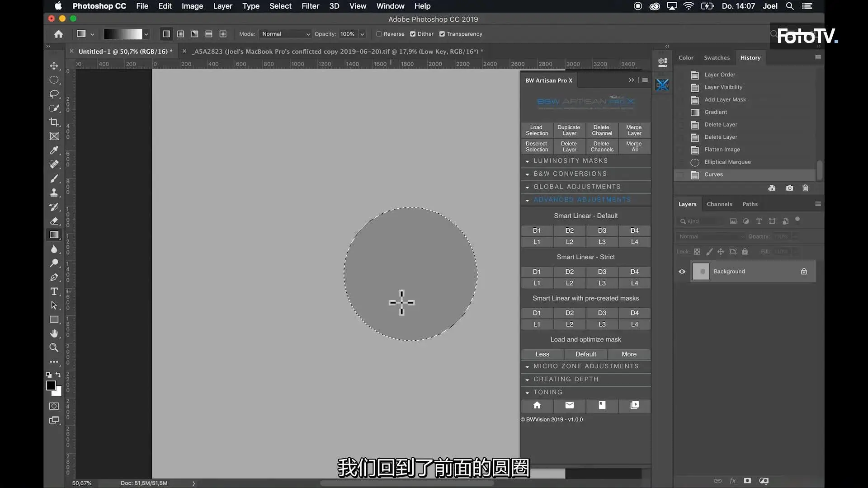Select the Flatten Image history state
The width and height of the screenshot is (868, 488).
click(722, 150)
